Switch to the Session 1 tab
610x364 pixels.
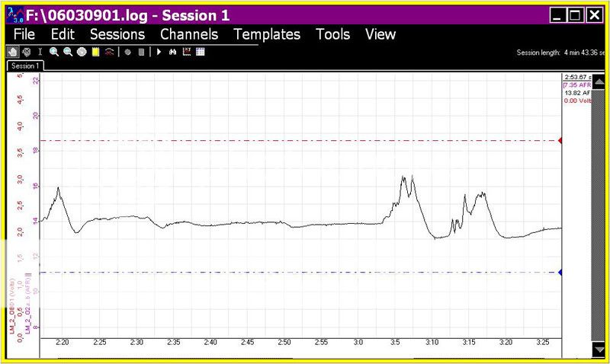tap(24, 66)
